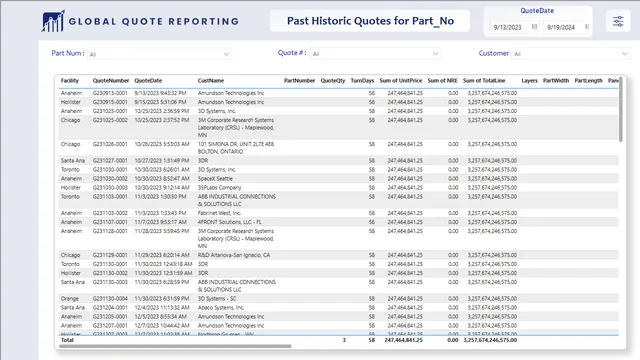Viewport: 640px width, 360px height.
Task: Select quote number G231130-0004
Action: (x=110, y=298)
